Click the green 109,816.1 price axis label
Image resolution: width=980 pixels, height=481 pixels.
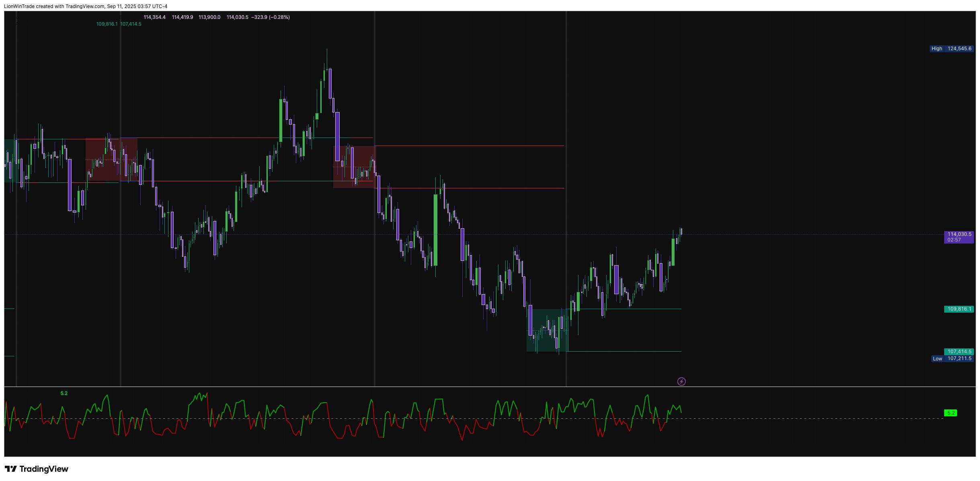958,309
